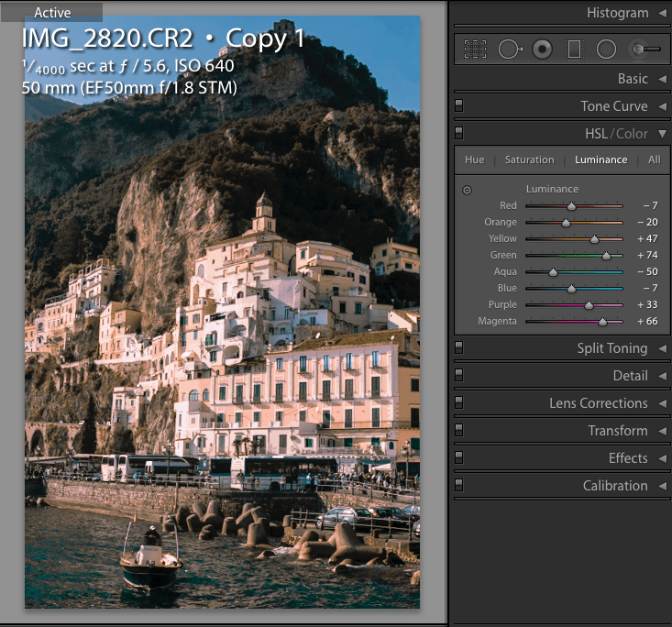Click the Yellow value field +47
Image resolution: width=672 pixels, height=627 pixels.
click(647, 238)
